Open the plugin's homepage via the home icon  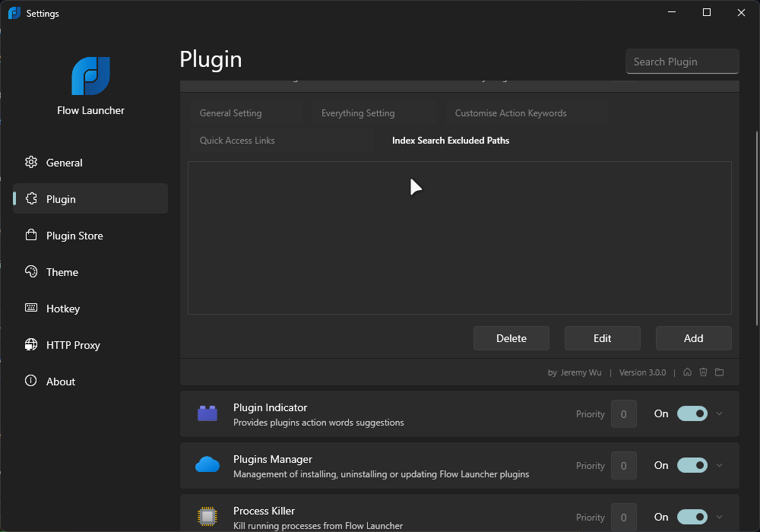click(687, 372)
